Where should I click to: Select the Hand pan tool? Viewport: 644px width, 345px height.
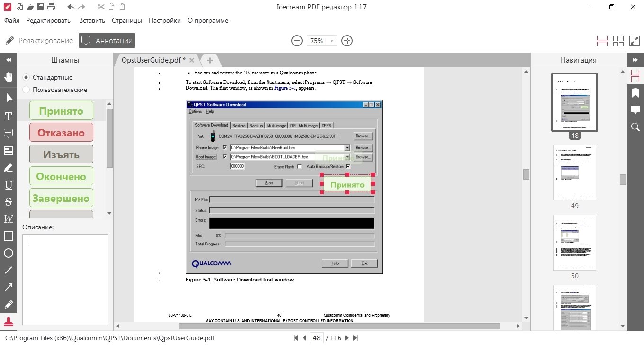tap(8, 77)
